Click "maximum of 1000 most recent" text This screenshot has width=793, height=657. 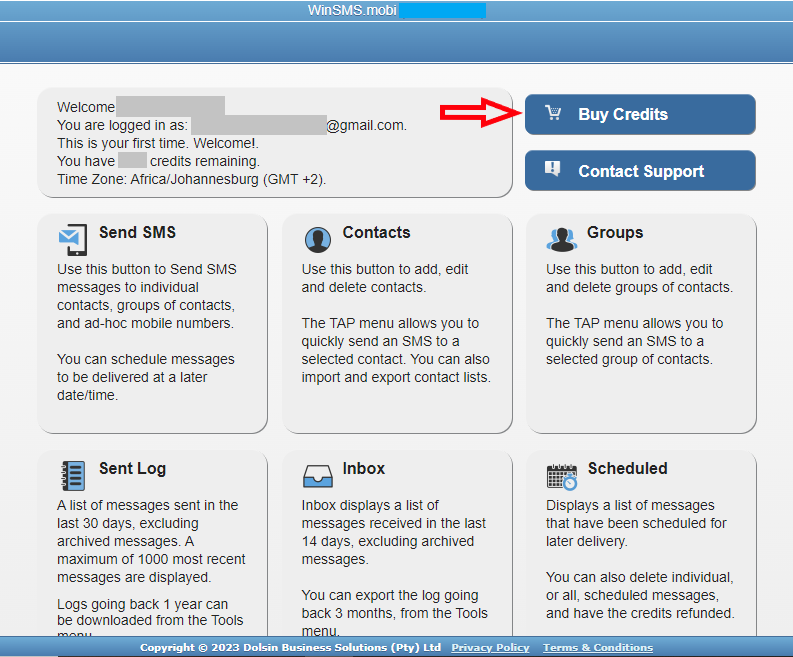click(151, 559)
